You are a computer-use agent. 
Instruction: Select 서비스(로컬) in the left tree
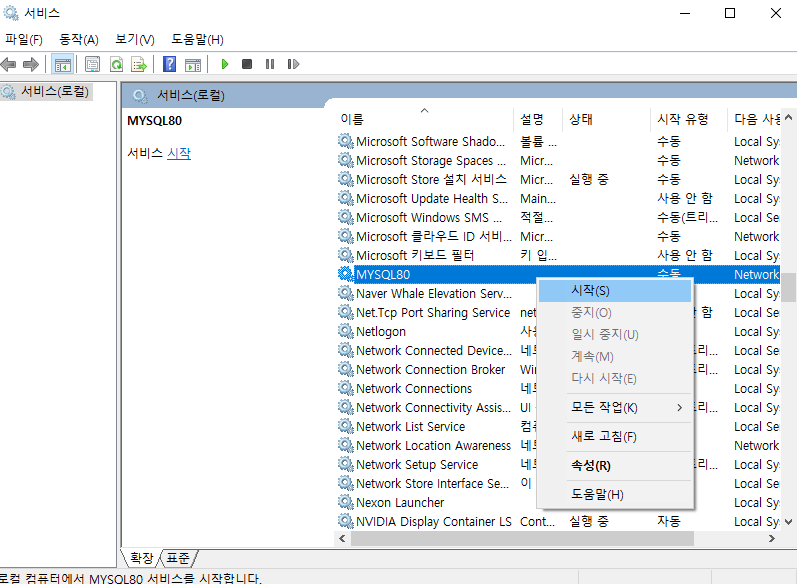point(54,91)
